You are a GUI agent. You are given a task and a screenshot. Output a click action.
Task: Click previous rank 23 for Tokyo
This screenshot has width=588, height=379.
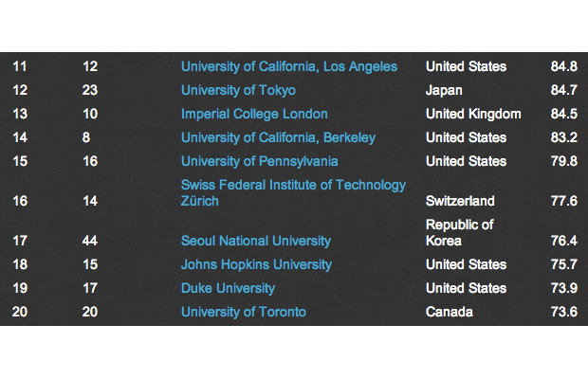click(x=90, y=90)
